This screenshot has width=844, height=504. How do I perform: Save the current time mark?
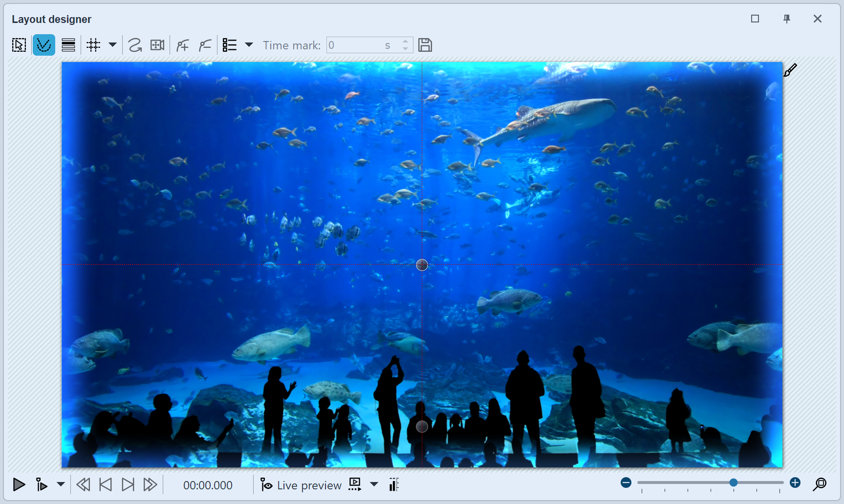coord(425,44)
